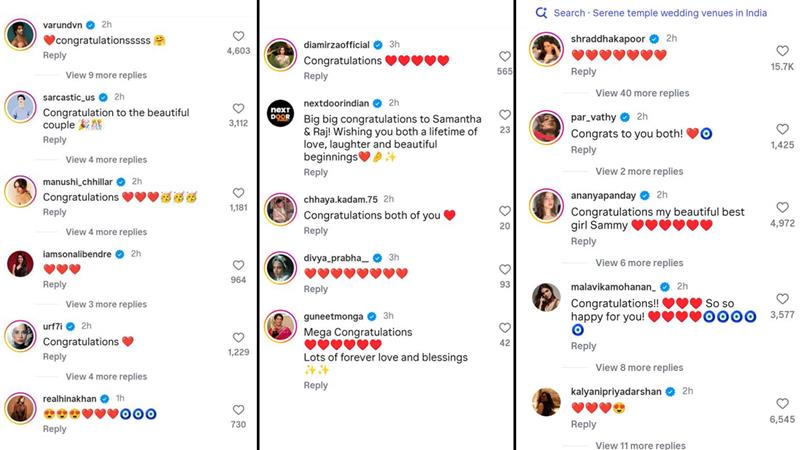Reply to guneetmonga's Mega Congratulations comment
Screen dimensions: 800x450
tap(316, 385)
